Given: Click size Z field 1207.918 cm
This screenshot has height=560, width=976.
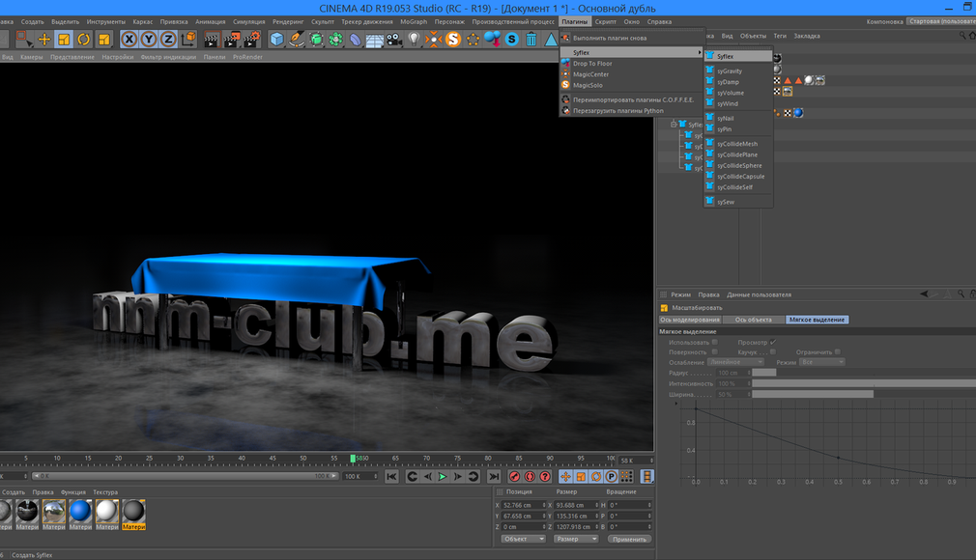Looking at the screenshot, I should pyautogui.click(x=576, y=527).
